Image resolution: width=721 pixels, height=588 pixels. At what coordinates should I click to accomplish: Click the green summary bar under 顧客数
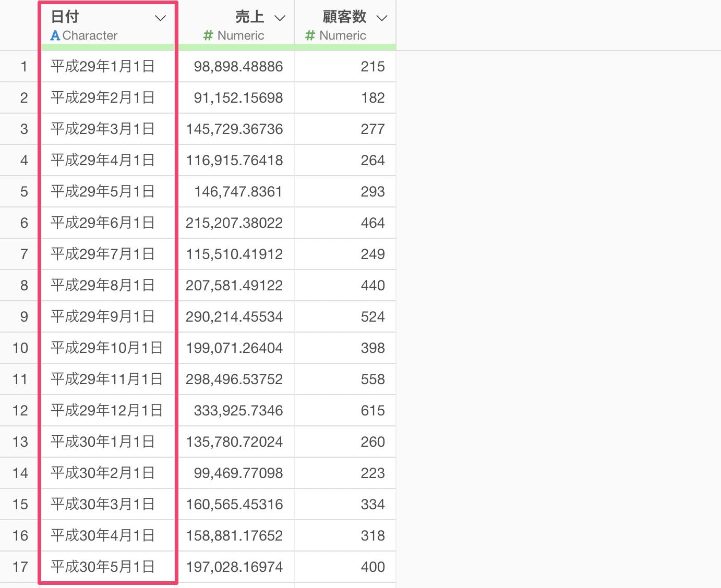point(345,47)
